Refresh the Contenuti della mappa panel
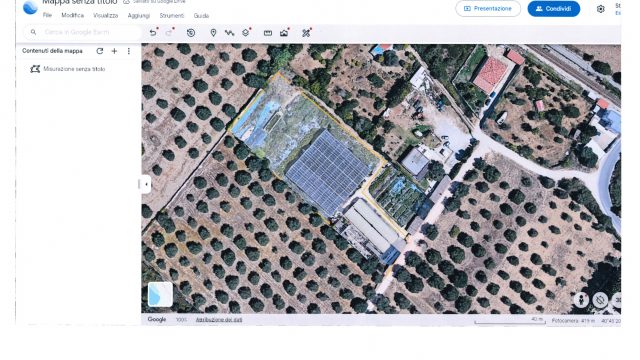The width and height of the screenshot is (640, 360). (x=100, y=51)
